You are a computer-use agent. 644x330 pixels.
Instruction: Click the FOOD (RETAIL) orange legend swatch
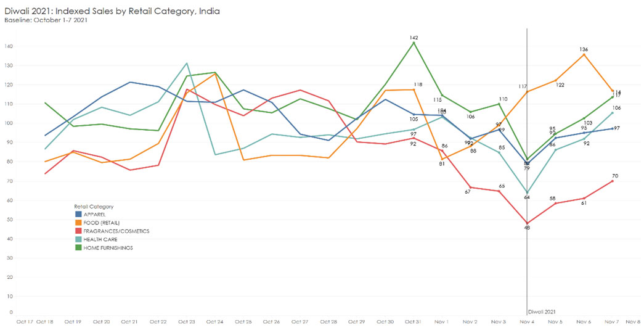click(70, 223)
